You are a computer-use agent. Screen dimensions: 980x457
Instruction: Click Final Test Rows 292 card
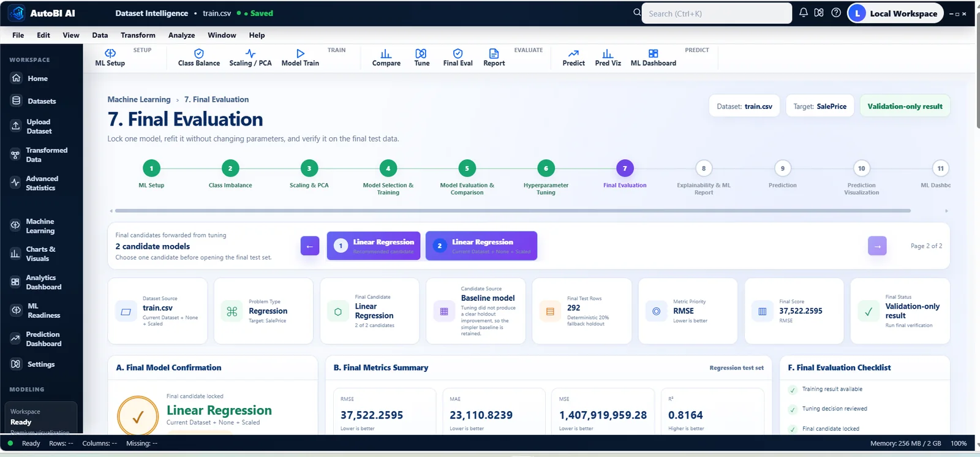click(582, 311)
